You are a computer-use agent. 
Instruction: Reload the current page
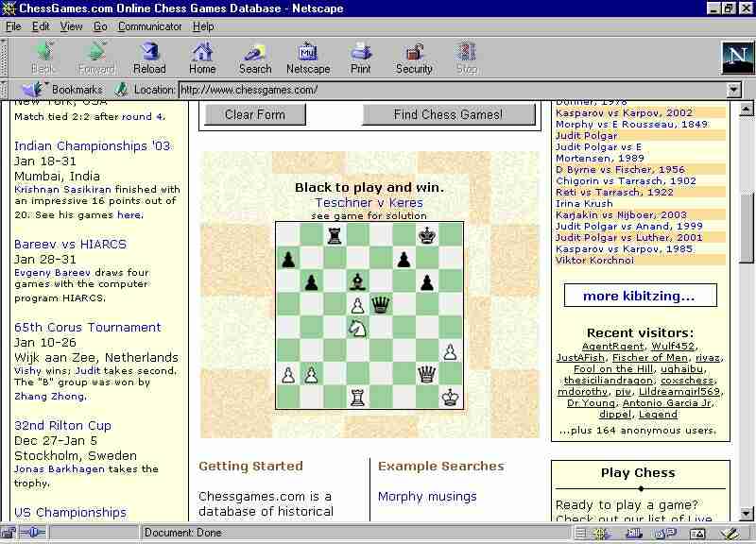pyautogui.click(x=149, y=58)
